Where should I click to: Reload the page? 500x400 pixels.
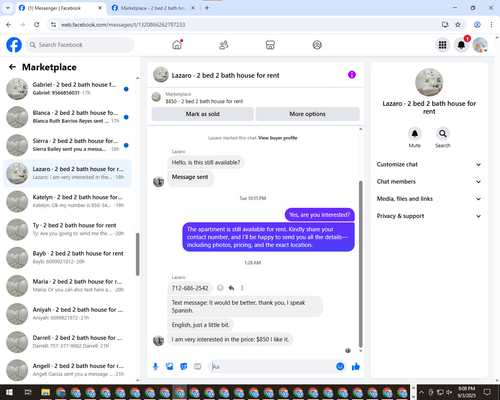[x=37, y=25]
